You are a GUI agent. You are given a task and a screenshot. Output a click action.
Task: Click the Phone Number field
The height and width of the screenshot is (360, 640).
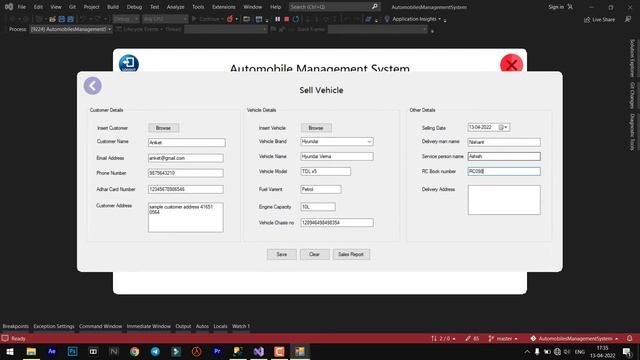(186, 173)
